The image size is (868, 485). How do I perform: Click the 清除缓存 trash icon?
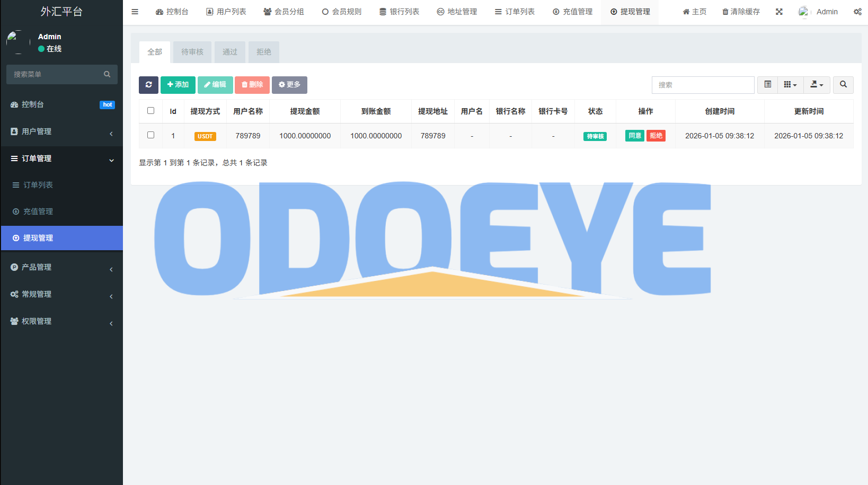(x=725, y=12)
